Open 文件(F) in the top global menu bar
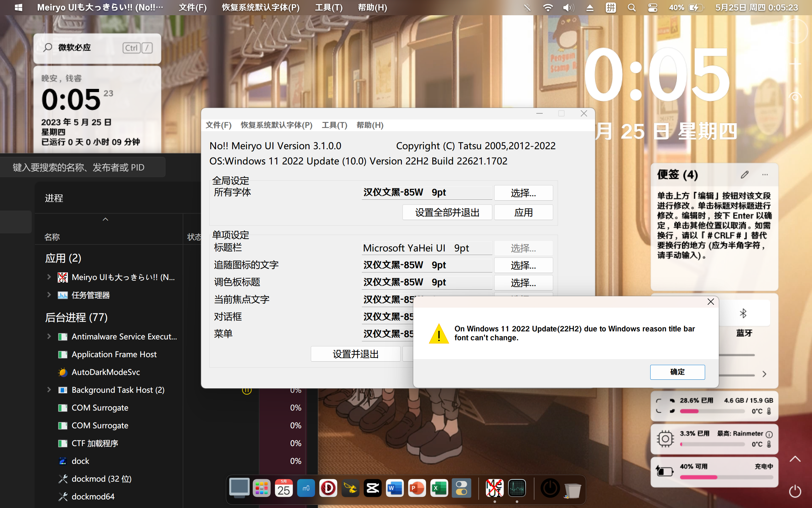Viewport: 812px width, 508px height. pos(193,7)
